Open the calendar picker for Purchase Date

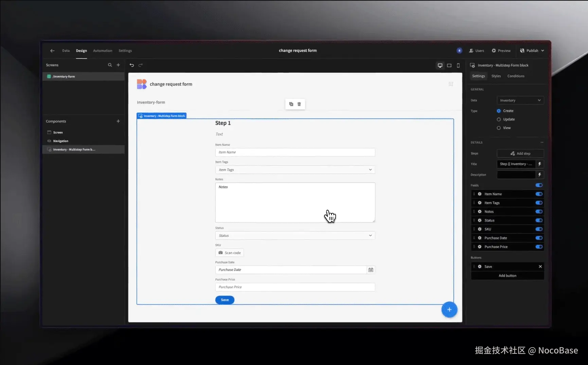coord(371,270)
